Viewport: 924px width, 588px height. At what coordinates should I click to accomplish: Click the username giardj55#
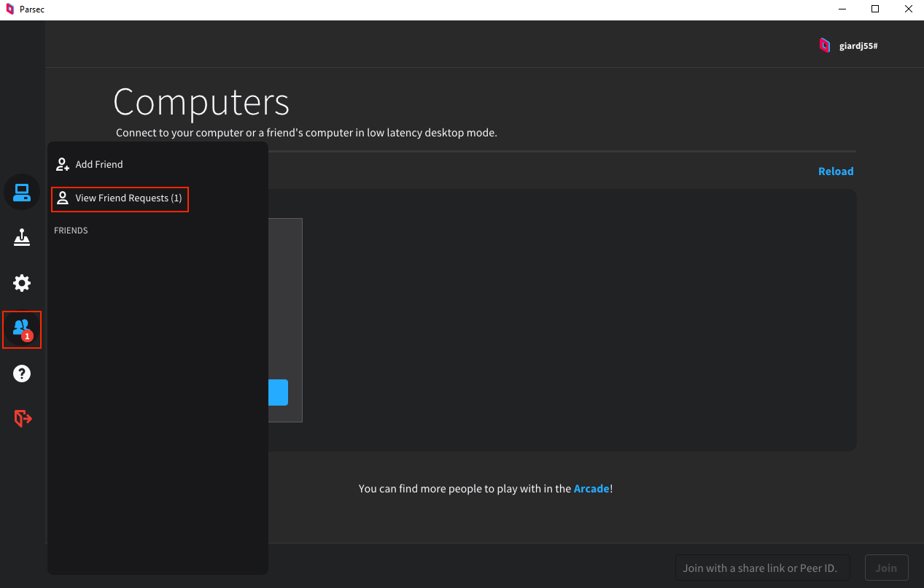(x=858, y=46)
